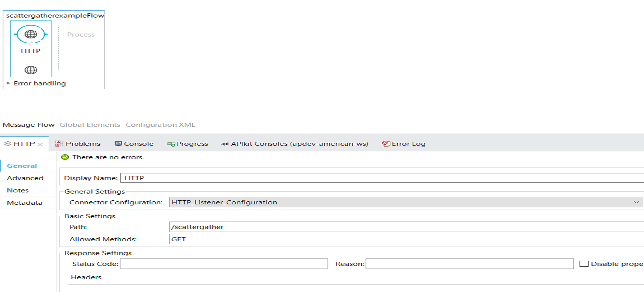Click the APIkit Consoles api icon
This screenshot has height=292, width=644.
coord(225,144)
